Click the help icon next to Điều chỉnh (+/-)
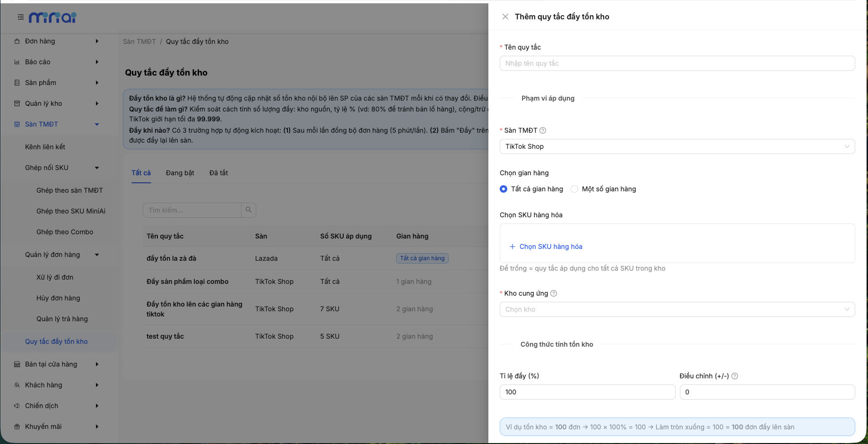The width and height of the screenshot is (868, 444). coord(735,376)
